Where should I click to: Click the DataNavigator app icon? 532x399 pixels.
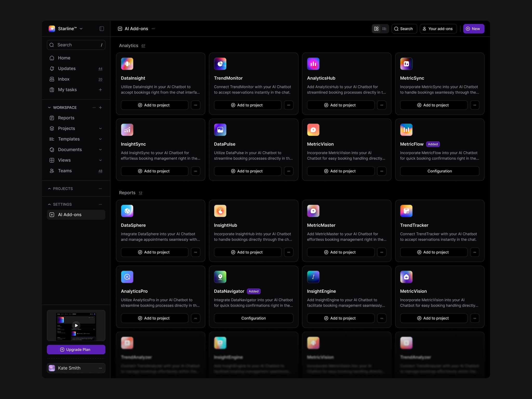click(220, 277)
